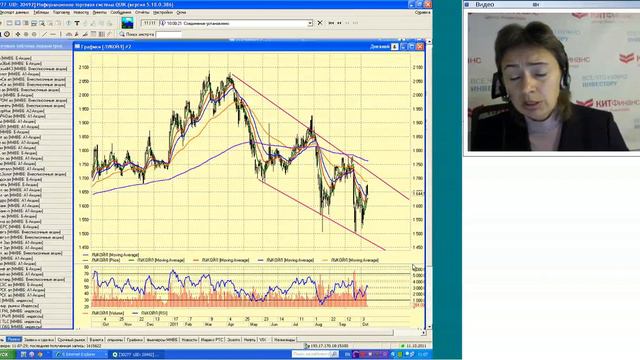Click the clock-shaped icon in second toolbar
The height and width of the screenshot is (360, 640).
click(7, 34)
